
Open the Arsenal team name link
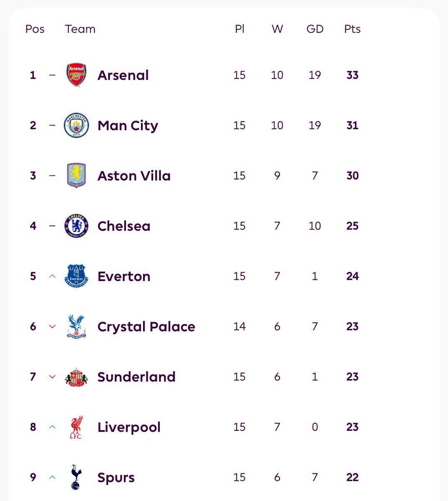[x=123, y=75]
